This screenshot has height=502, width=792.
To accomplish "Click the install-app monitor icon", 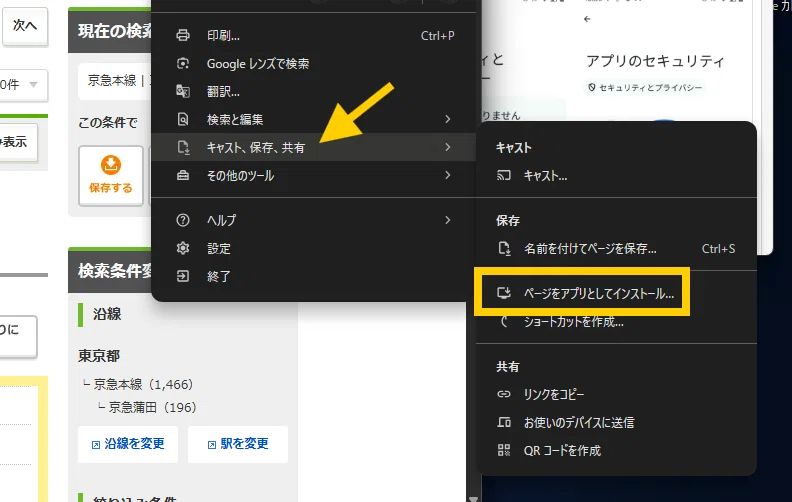I will click(504, 293).
